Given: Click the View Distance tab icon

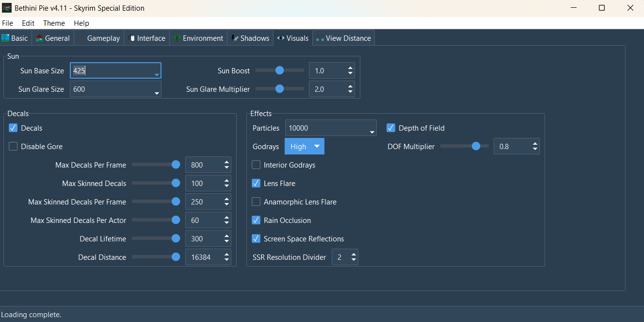Looking at the screenshot, I should click(x=320, y=38).
